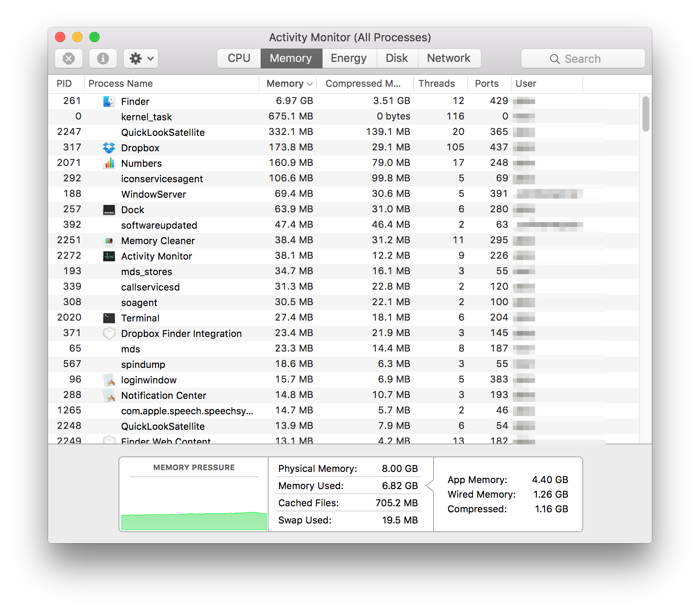Image resolution: width=700 pixels, height=612 pixels.
Task: Click the Finder app icon
Action: click(109, 101)
